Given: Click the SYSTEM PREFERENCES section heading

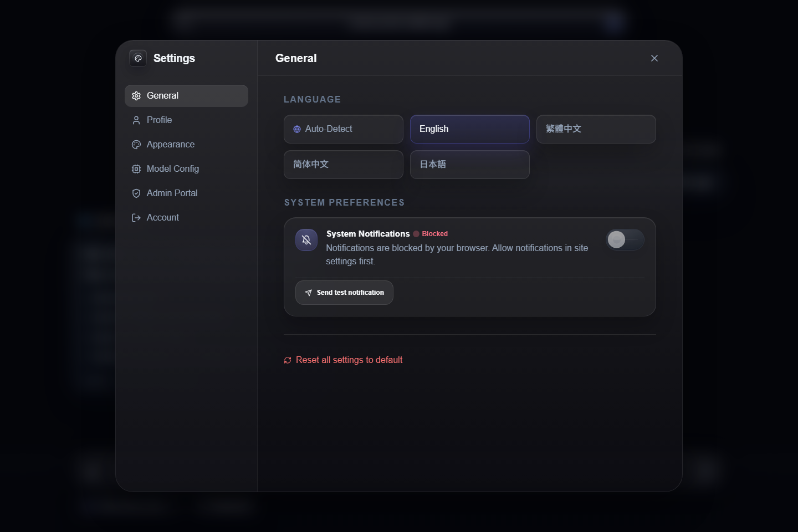Looking at the screenshot, I should pyautogui.click(x=345, y=202).
